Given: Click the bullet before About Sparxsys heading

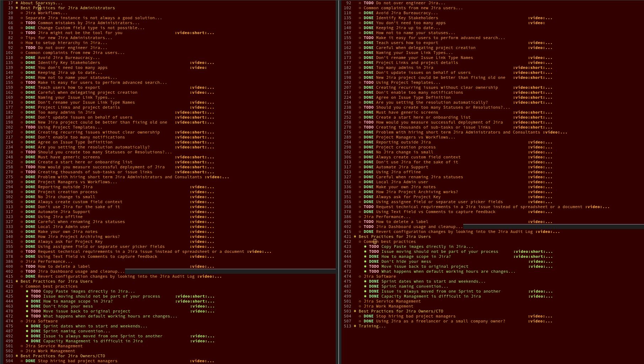Looking at the screenshot, I should [x=17, y=3].
